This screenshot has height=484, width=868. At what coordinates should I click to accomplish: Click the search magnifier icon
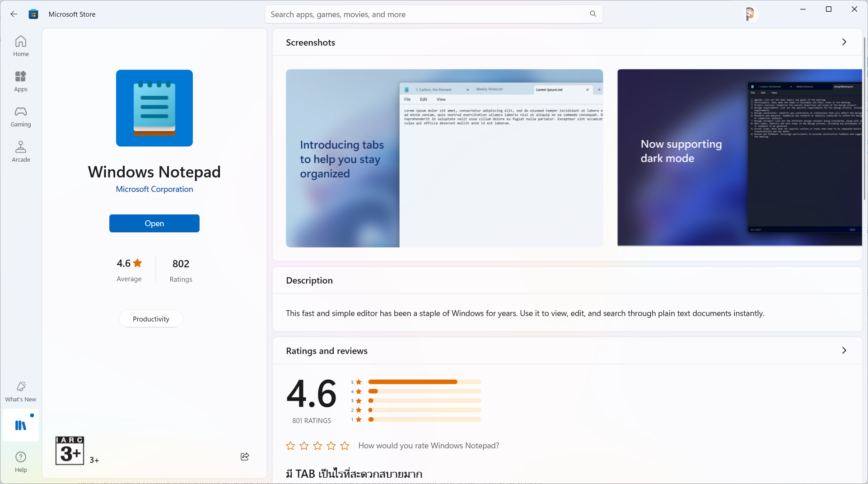click(x=593, y=14)
